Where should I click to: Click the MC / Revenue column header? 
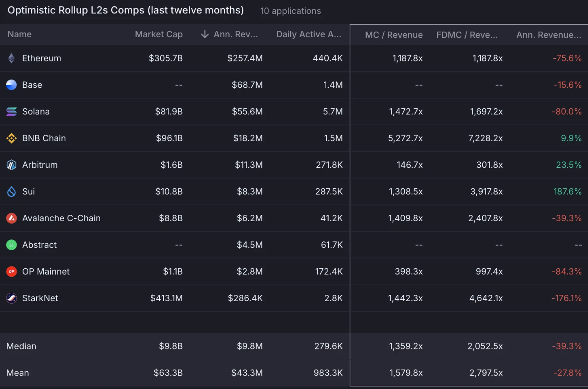click(394, 35)
